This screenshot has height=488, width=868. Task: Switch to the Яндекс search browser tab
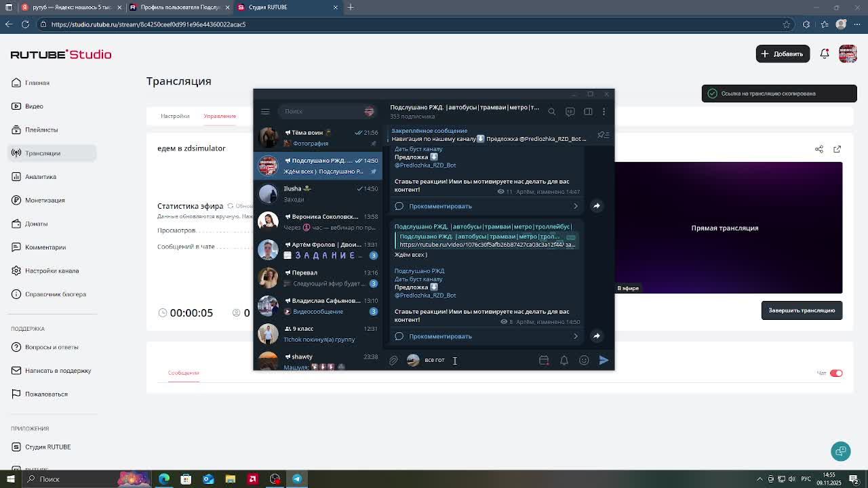click(x=72, y=7)
